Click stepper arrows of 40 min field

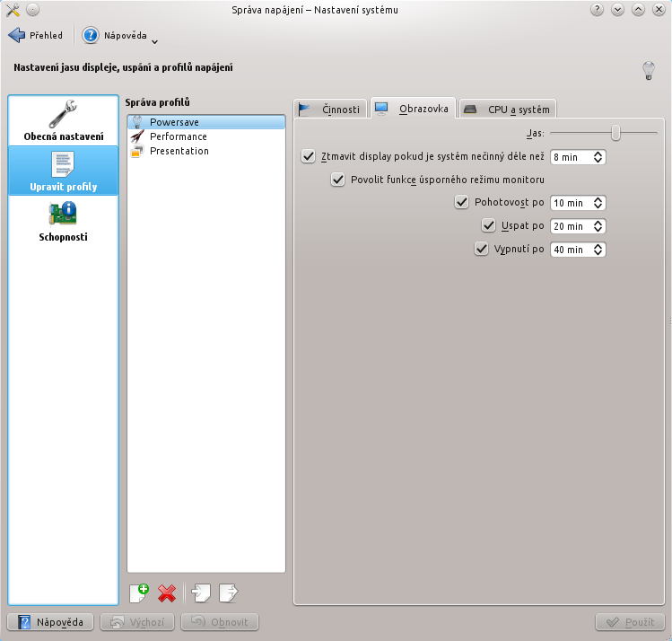(x=598, y=249)
